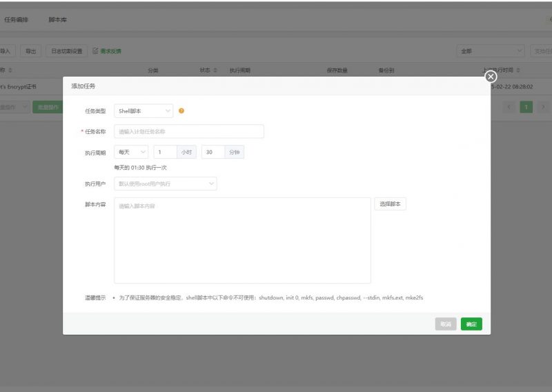Click the green 批量操作 button

(x=48, y=107)
